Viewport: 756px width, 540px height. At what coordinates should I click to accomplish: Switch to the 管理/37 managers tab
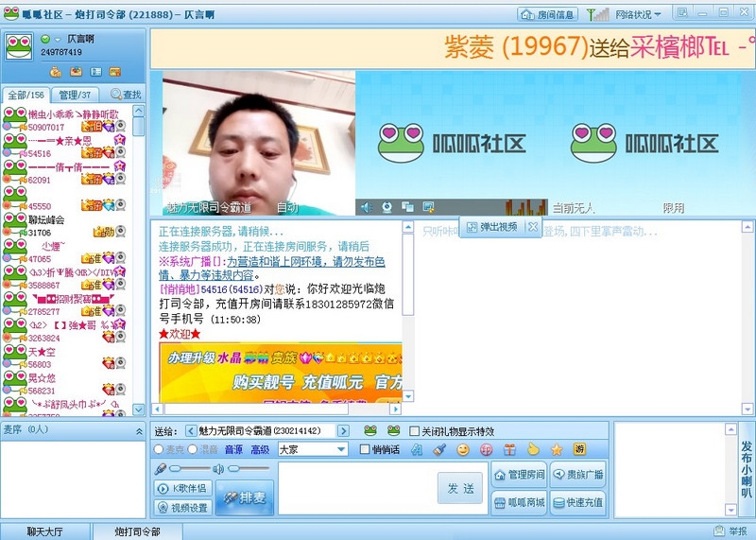75,96
